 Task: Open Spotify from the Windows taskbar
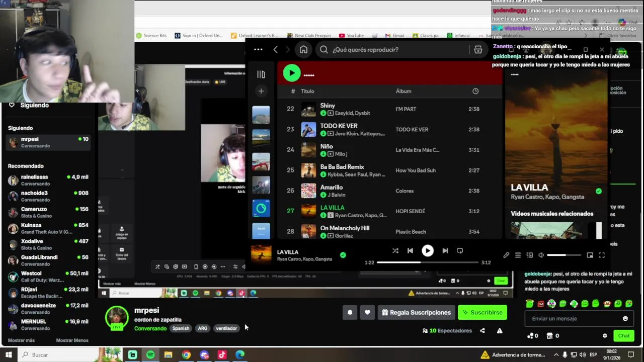(x=150, y=354)
